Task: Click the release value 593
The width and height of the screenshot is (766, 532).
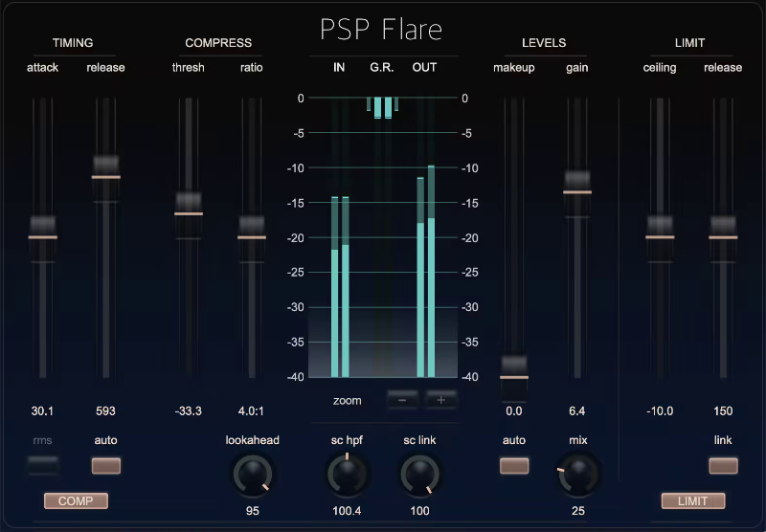Action: click(x=105, y=410)
